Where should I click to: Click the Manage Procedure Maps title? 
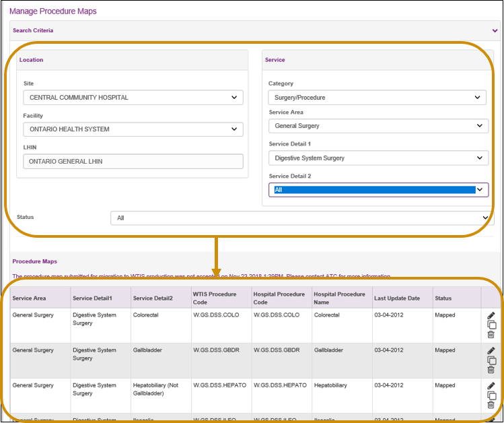tap(53, 11)
